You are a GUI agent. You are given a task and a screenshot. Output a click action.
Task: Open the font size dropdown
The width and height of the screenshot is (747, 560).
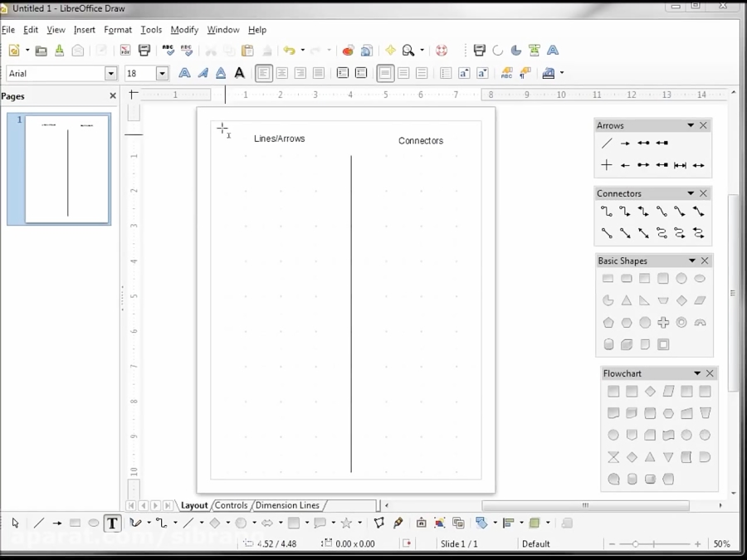pyautogui.click(x=163, y=73)
